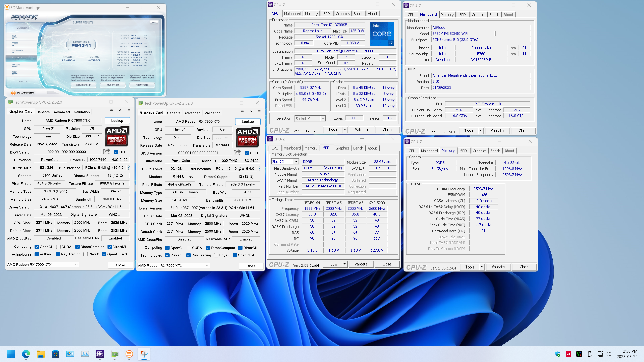
Task: Open Tools arrow in CPU-Z Mainboard window
Action: coord(481,131)
